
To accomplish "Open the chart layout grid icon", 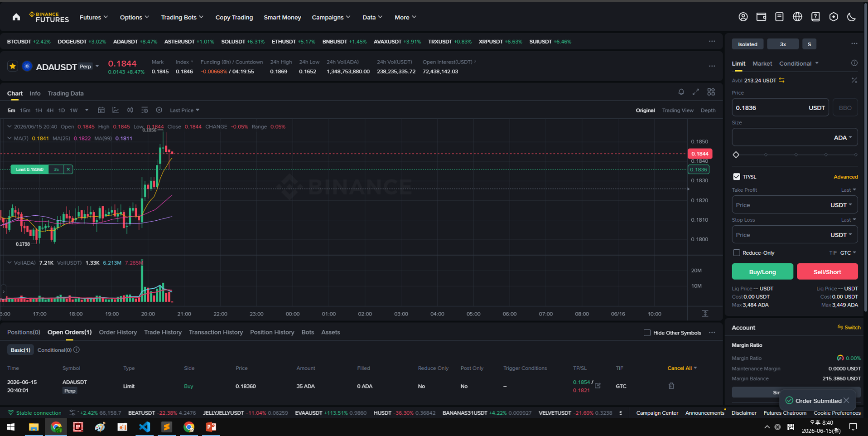I will (x=711, y=92).
